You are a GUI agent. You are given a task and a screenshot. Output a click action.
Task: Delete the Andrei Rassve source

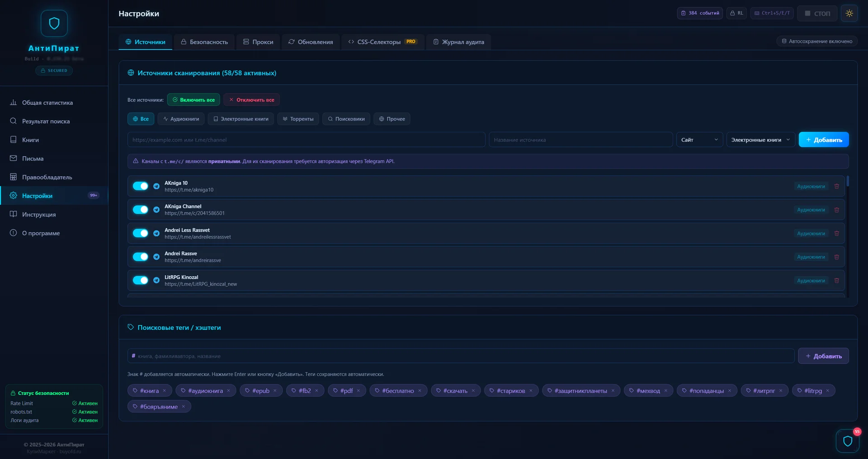click(836, 257)
